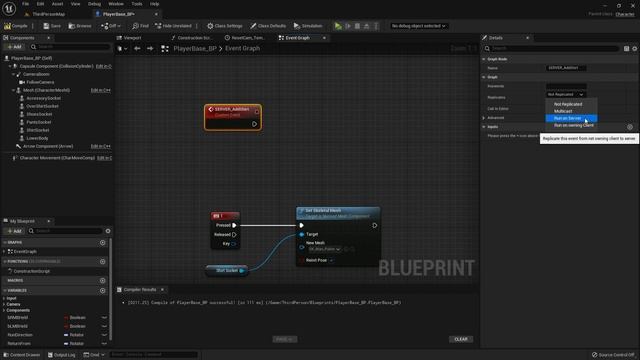Expand the Camera variables category
The height and width of the screenshot is (360, 640).
click(x=4, y=304)
